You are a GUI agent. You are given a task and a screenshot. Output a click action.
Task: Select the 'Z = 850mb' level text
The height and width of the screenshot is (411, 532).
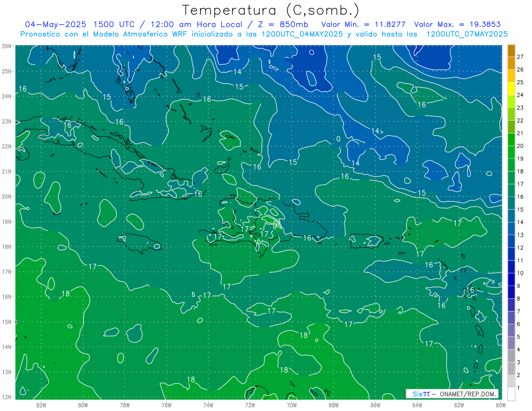[282, 24]
